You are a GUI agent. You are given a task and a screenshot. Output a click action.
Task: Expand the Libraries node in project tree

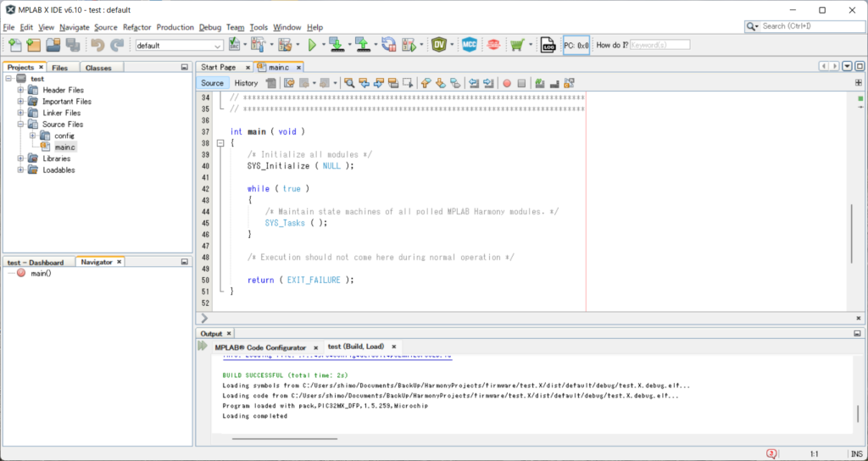click(21, 158)
